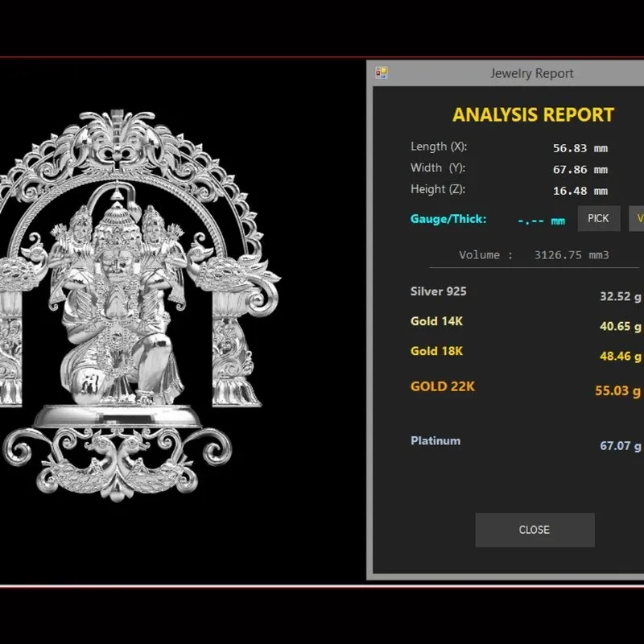The height and width of the screenshot is (644, 644).
Task: Click the Height (Z) value 16.48 mm
Action: (x=580, y=191)
